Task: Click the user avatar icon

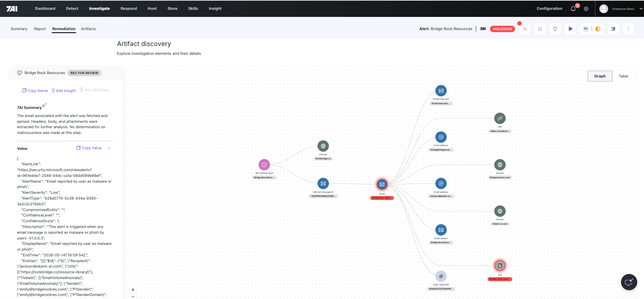Action: (x=604, y=9)
